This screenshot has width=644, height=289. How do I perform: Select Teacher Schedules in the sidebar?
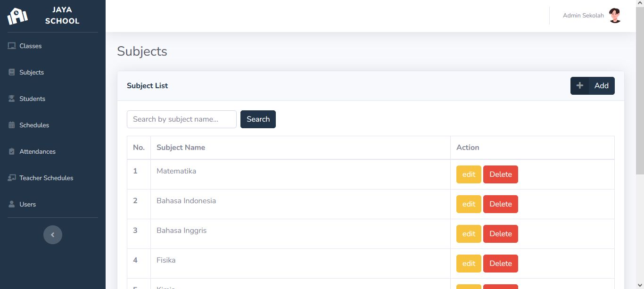click(x=53, y=178)
